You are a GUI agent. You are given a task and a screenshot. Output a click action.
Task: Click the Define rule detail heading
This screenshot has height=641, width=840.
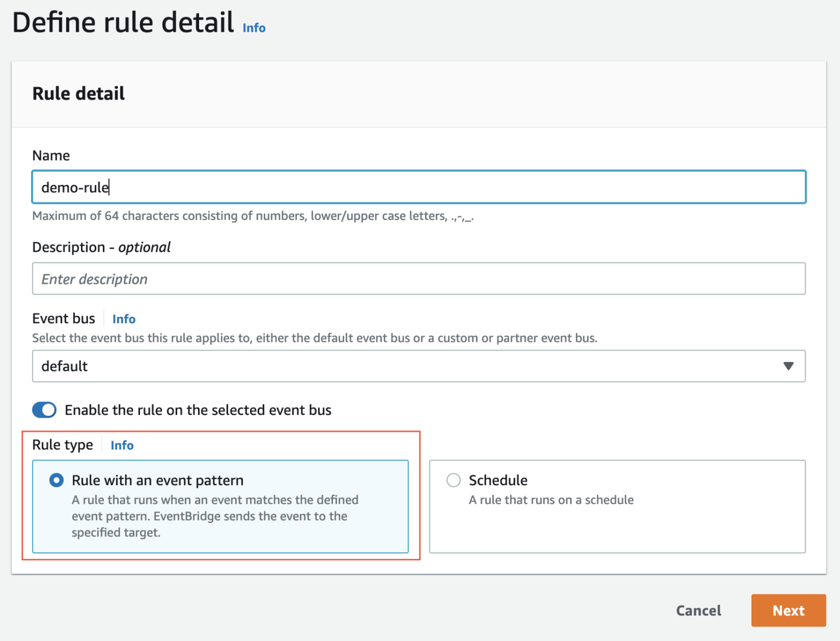[122, 22]
